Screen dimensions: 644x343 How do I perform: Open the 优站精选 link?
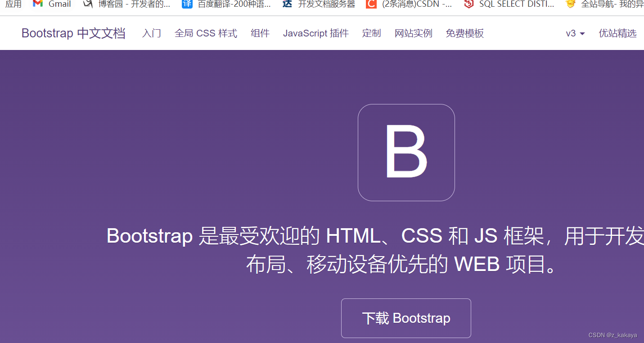pyautogui.click(x=617, y=33)
